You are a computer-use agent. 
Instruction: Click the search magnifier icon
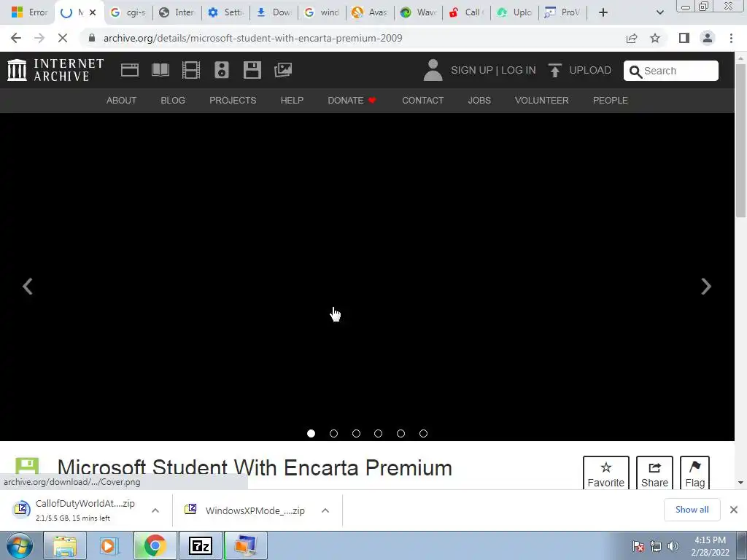point(635,71)
